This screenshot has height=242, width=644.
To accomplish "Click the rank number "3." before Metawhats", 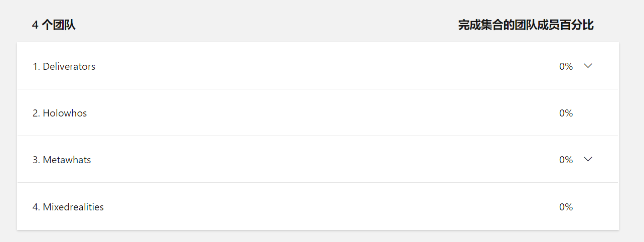I will 36,160.
